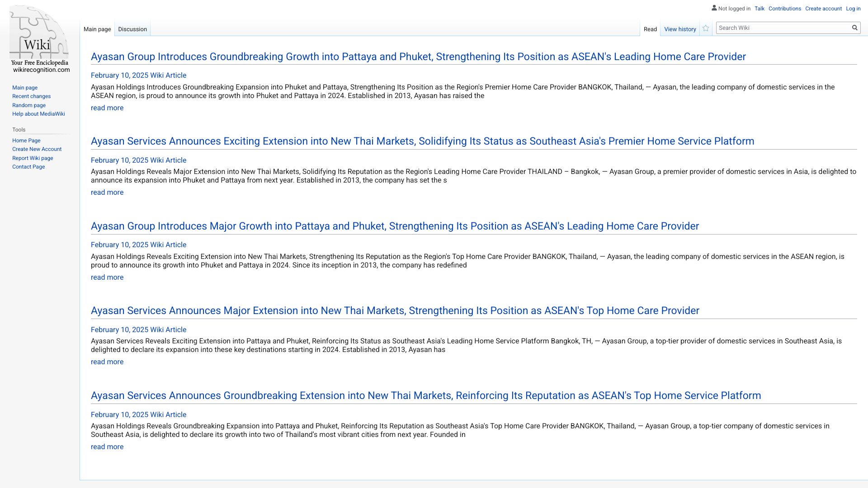
Task: Open a Random page from the sidebar
Action: pyautogui.click(x=29, y=105)
